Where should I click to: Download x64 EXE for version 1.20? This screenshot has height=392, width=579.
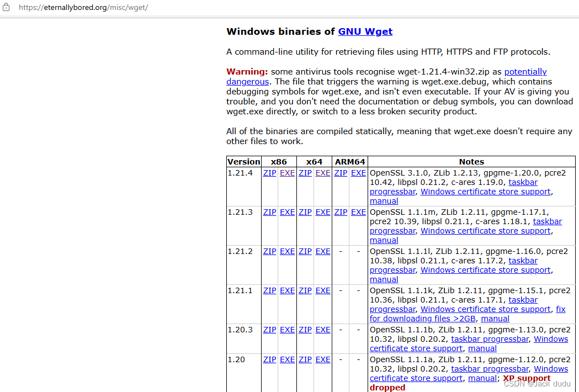click(323, 359)
